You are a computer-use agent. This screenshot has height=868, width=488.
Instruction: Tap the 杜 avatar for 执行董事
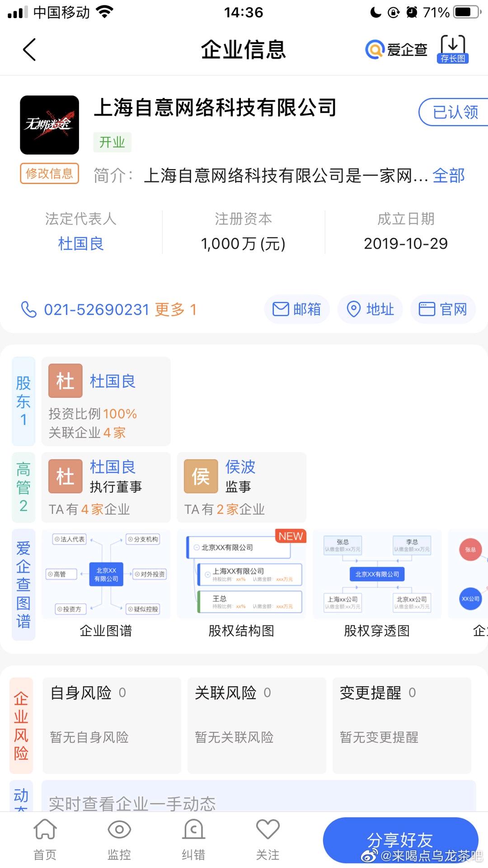(x=66, y=476)
